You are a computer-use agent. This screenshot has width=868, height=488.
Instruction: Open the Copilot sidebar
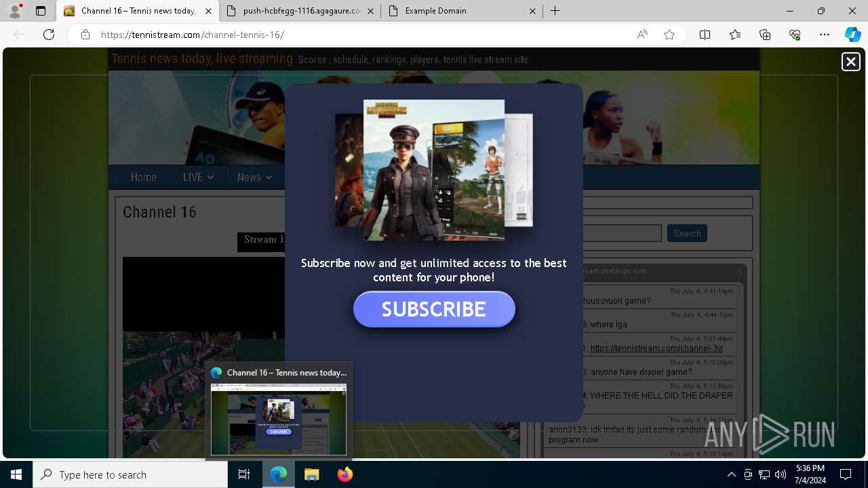852,35
